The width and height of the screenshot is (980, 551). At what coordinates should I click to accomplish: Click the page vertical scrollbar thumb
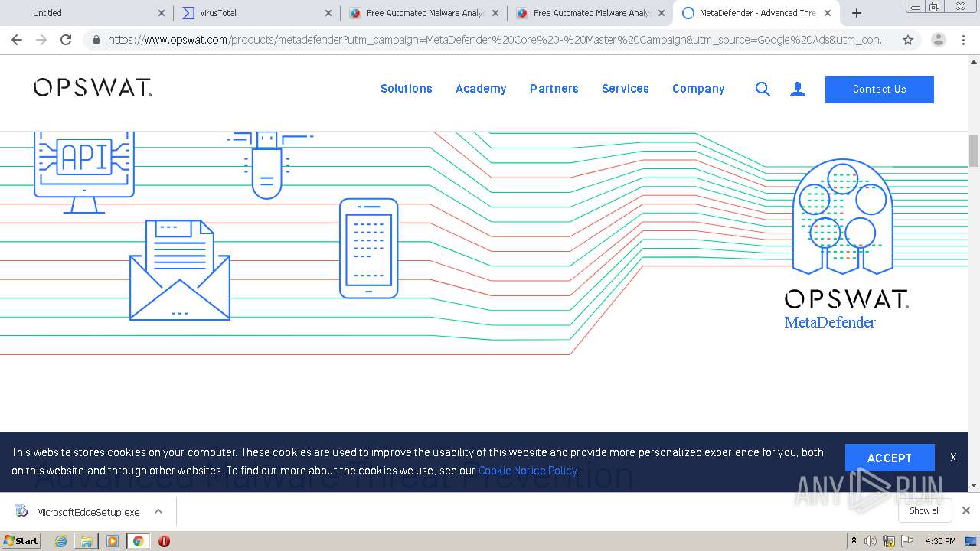pyautogui.click(x=974, y=150)
